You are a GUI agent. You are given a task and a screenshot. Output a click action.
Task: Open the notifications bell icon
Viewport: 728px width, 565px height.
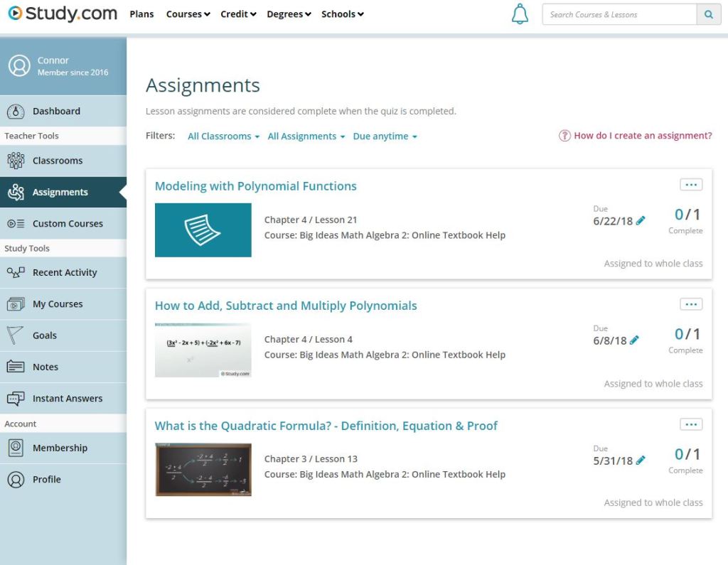pyautogui.click(x=520, y=14)
